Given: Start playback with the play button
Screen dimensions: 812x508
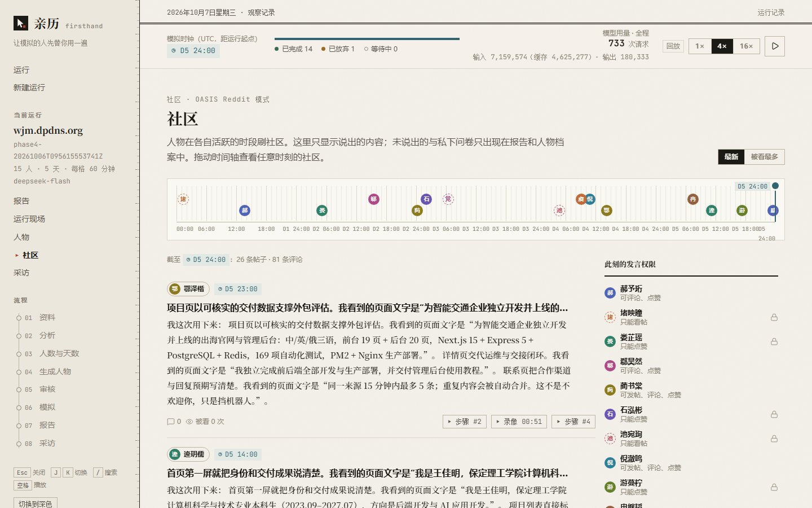Looking at the screenshot, I should pyautogui.click(x=775, y=46).
